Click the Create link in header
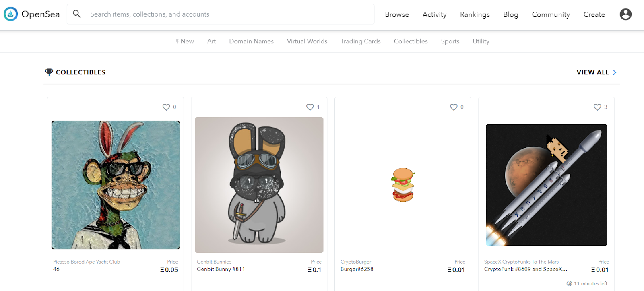Screen dimensions: 644x291 (x=594, y=14)
